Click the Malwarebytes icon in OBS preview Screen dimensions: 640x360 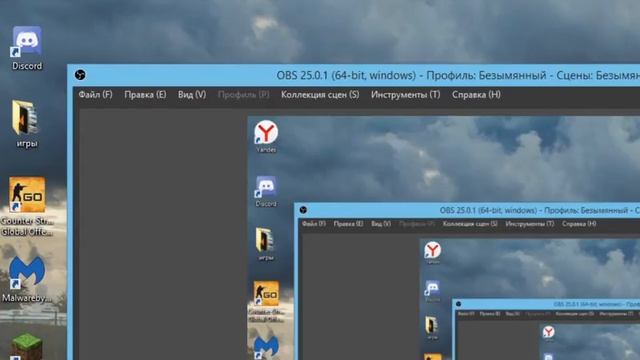point(266,347)
